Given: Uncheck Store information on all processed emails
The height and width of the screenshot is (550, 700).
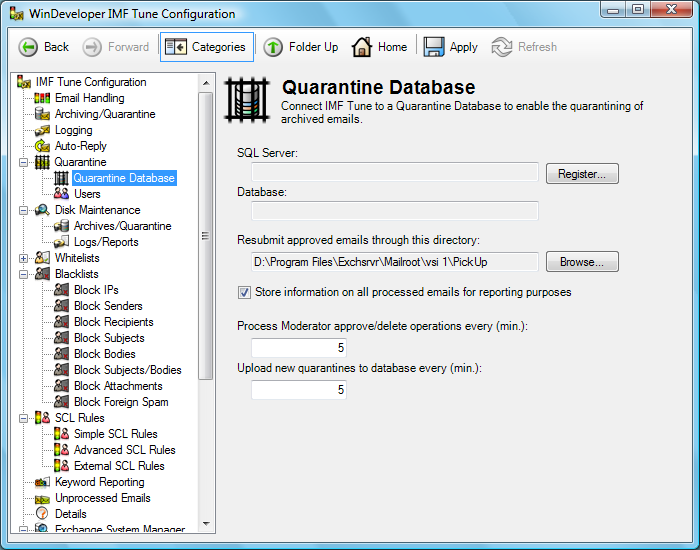Looking at the screenshot, I should tap(244, 292).
